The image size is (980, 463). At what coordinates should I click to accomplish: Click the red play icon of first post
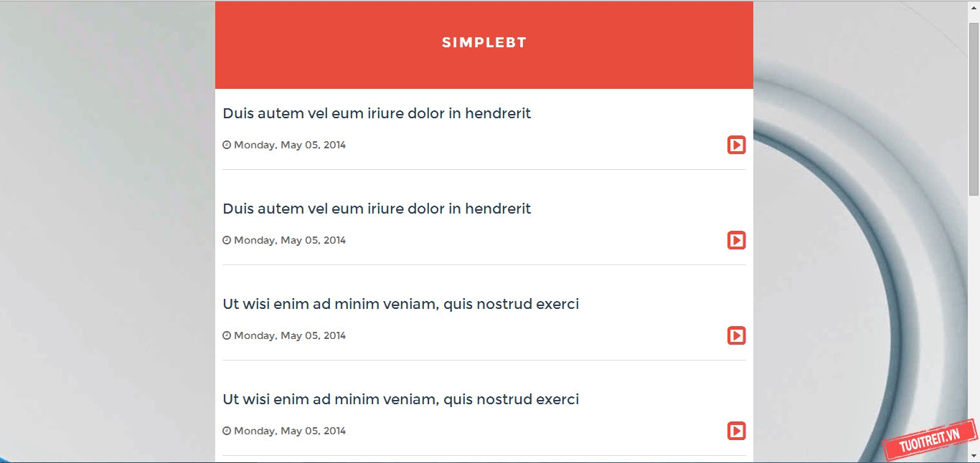pyautogui.click(x=736, y=145)
